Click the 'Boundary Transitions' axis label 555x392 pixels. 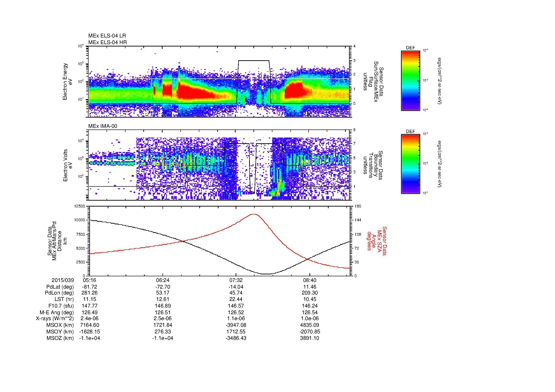373,166
